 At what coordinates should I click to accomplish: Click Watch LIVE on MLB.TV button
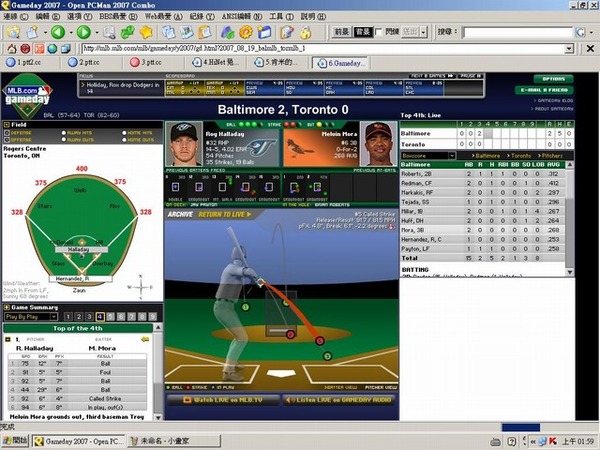coord(223,400)
